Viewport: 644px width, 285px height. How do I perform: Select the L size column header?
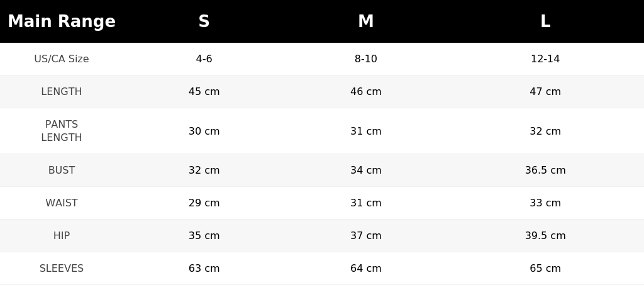tap(545, 21)
